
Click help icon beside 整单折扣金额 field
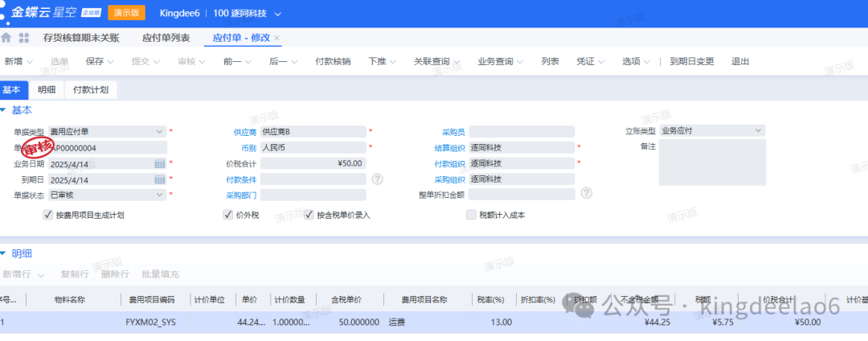tap(586, 193)
